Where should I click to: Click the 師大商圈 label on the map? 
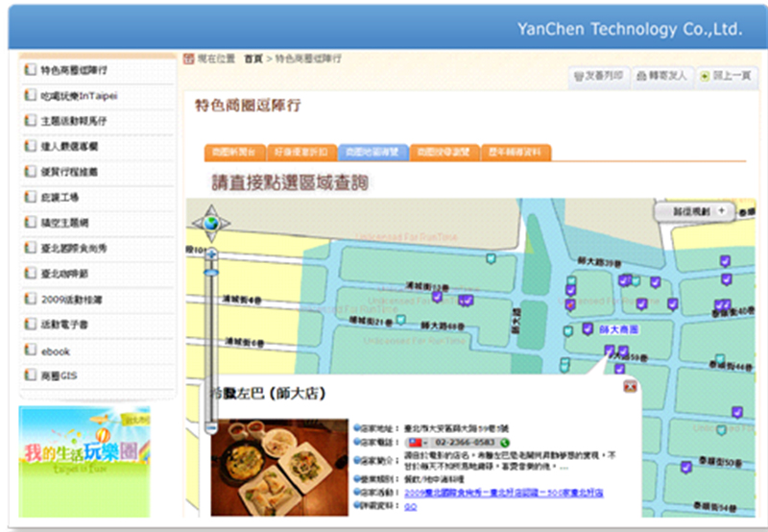619,328
